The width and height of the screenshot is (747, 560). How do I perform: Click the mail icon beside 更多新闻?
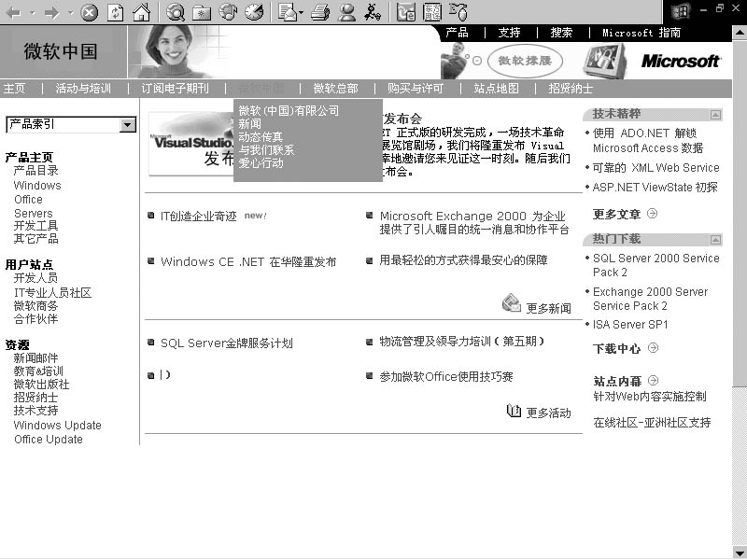512,302
